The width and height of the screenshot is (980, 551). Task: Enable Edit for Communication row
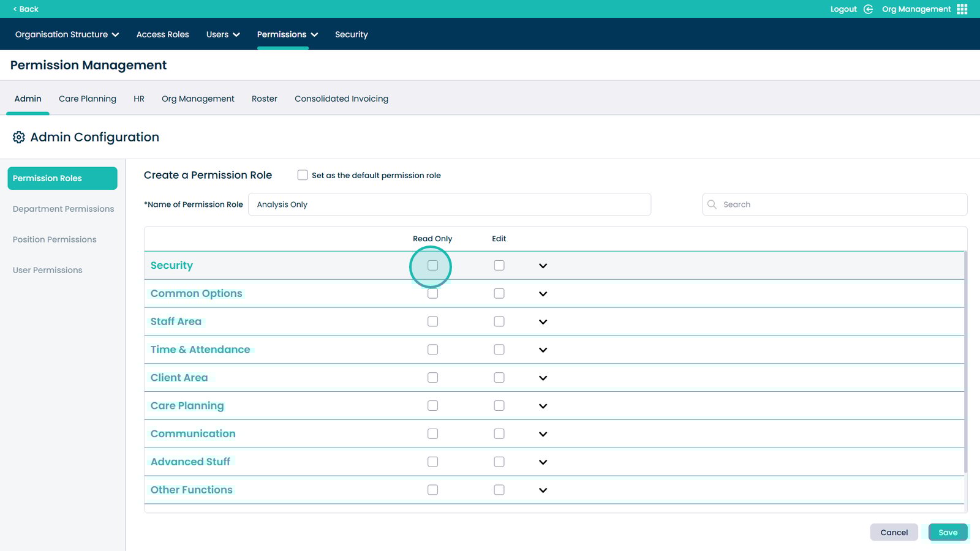pyautogui.click(x=499, y=434)
